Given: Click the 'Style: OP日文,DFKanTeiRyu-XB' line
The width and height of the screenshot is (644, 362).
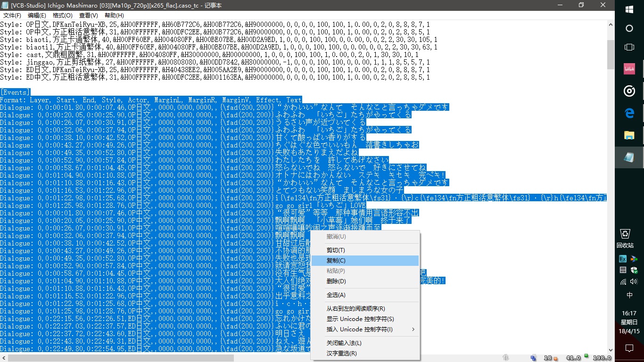Looking at the screenshot, I should pos(215,25).
